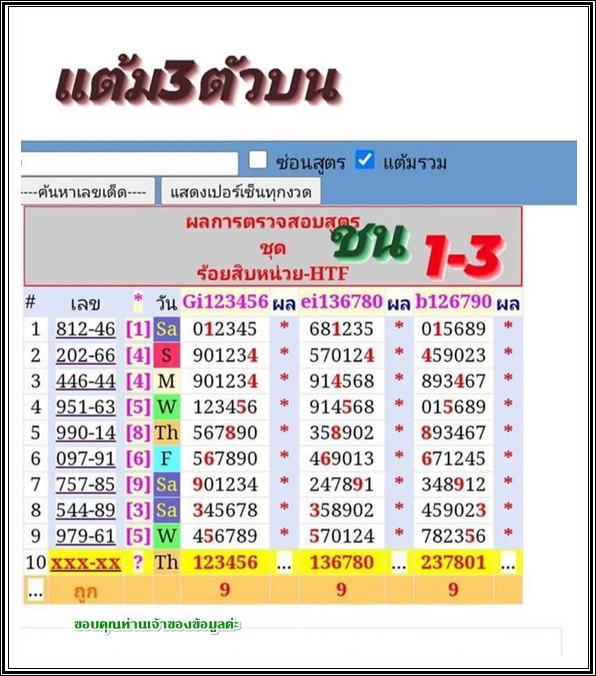Click the วัน column header

tap(166, 303)
